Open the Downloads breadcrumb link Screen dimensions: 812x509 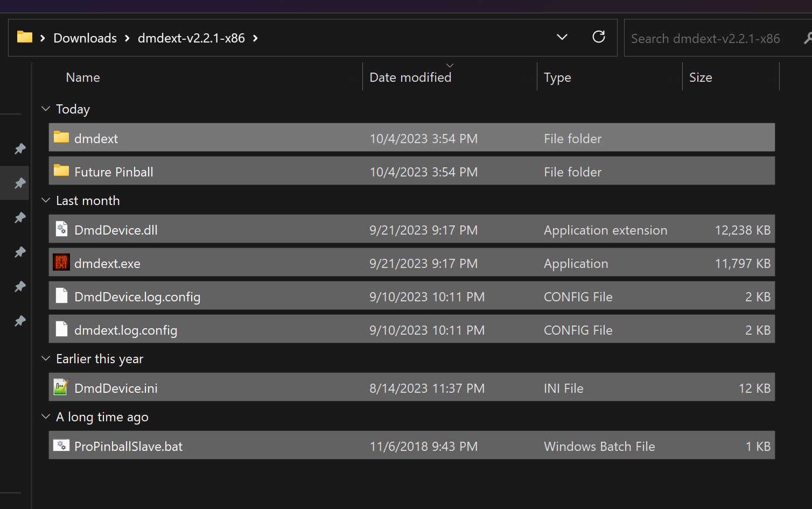85,38
